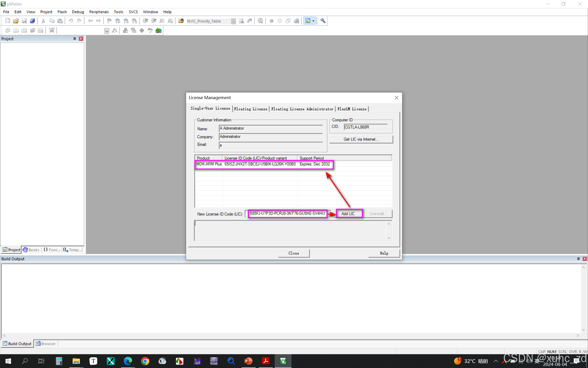
Task: Click Build Output scrollbar right arrow
Action: click(578, 336)
